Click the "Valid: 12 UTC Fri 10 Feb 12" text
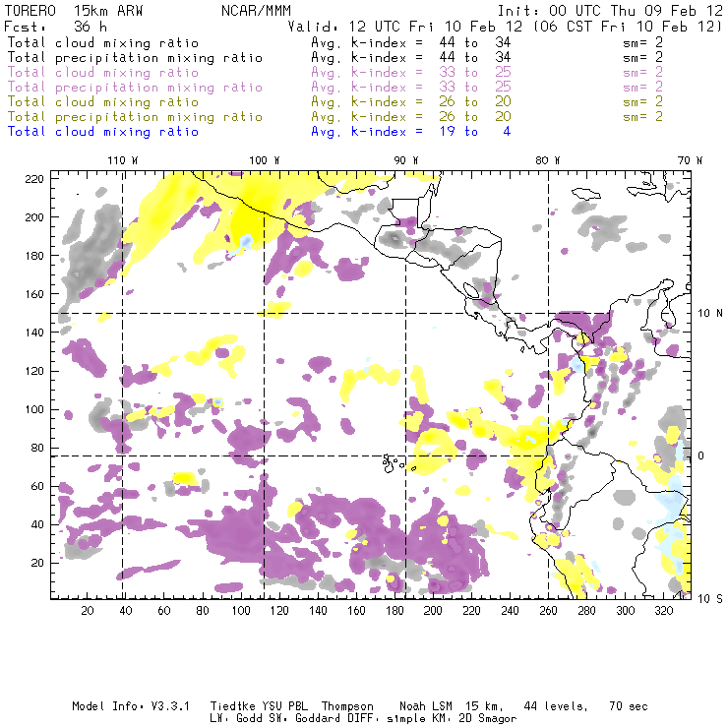 click(x=404, y=27)
